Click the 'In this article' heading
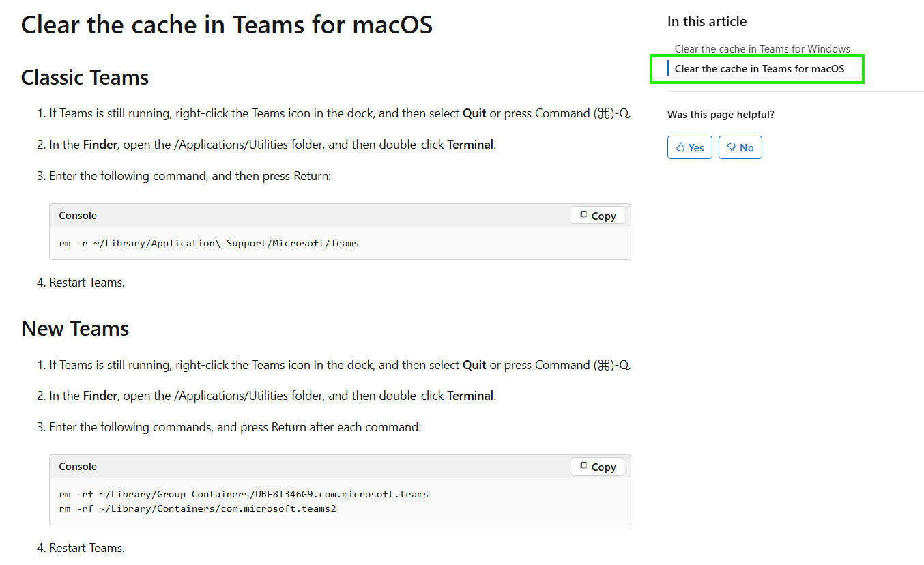The width and height of the screenshot is (924, 565). pyautogui.click(x=707, y=21)
